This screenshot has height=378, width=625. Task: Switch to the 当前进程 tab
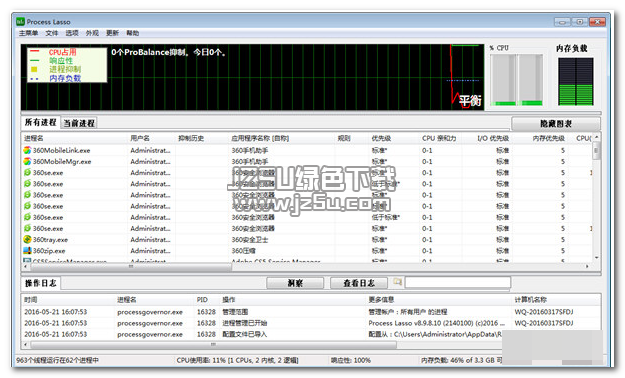point(79,123)
